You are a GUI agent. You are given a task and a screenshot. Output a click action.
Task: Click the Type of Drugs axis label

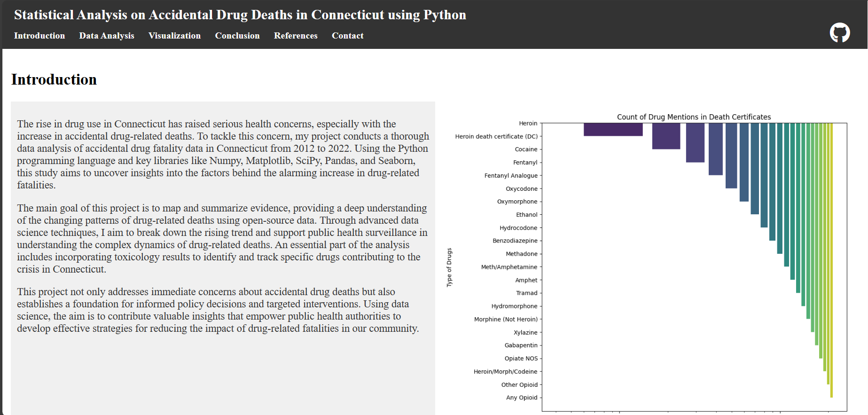(x=449, y=267)
